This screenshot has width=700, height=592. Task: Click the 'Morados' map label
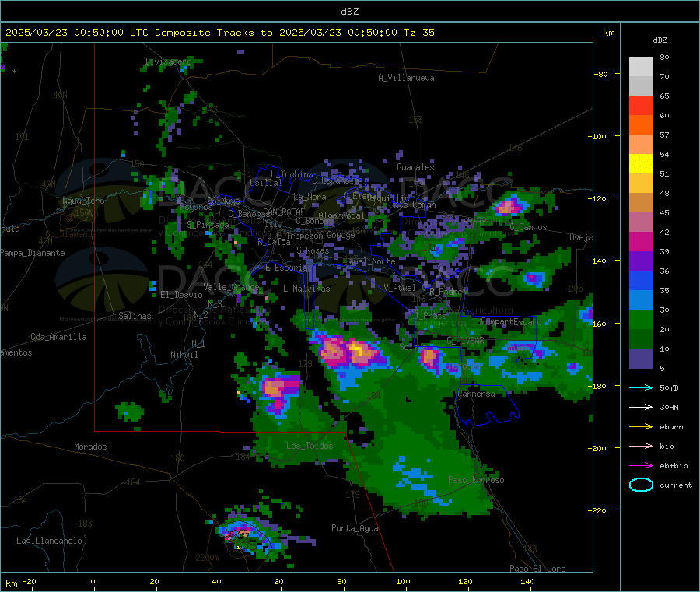(90, 447)
